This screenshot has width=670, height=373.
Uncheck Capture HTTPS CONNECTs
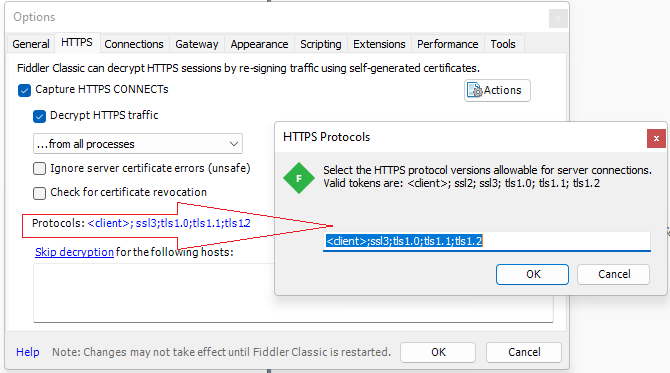coord(24,90)
